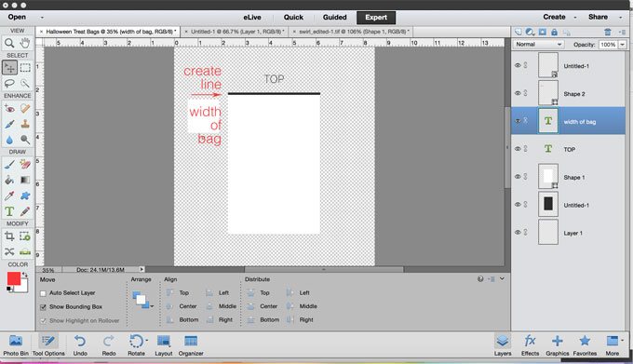Select the Sponge tool

point(25,140)
